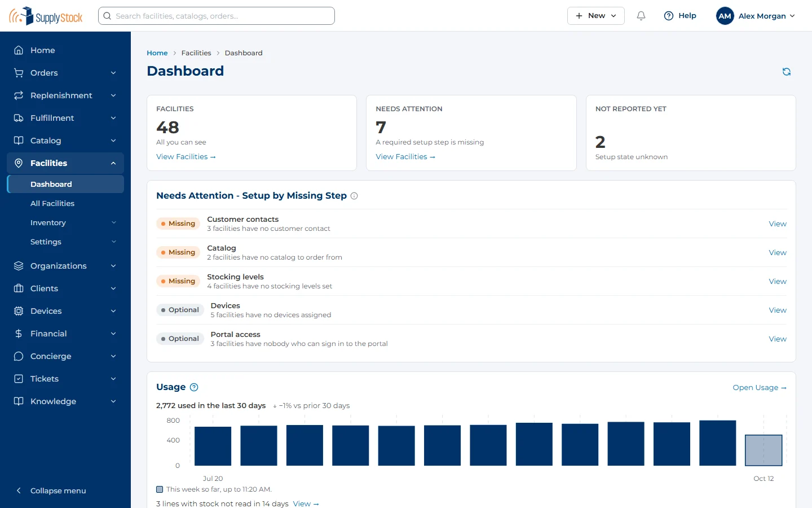Select Dashboard in the sidebar
This screenshot has height=508, width=812.
click(65, 184)
